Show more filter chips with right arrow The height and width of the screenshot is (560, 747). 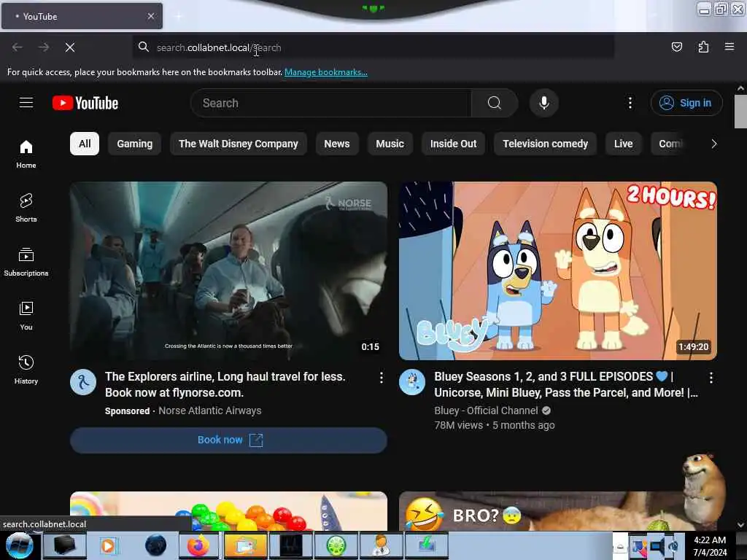[x=713, y=144]
